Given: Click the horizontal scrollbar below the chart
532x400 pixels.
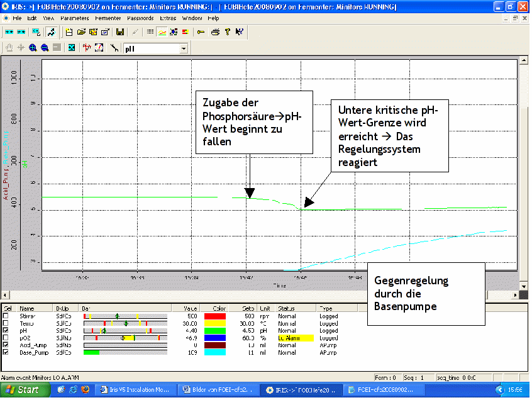Looking at the screenshot, I should point(252,294).
